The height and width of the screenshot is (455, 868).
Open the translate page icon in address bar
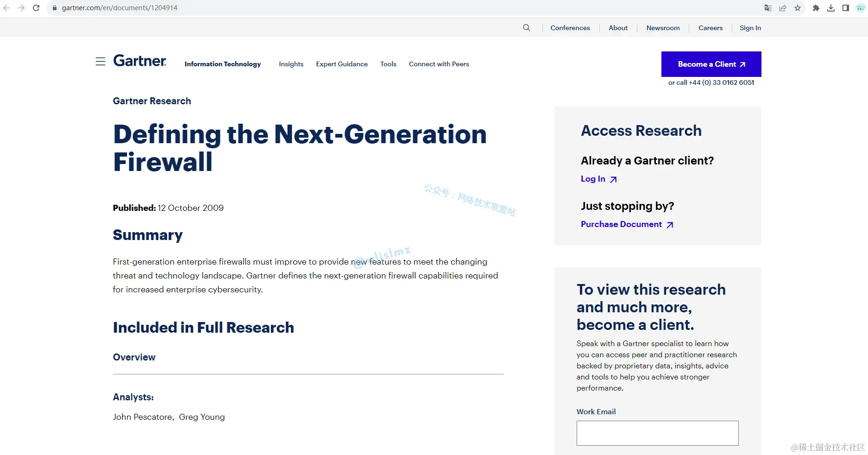768,8
